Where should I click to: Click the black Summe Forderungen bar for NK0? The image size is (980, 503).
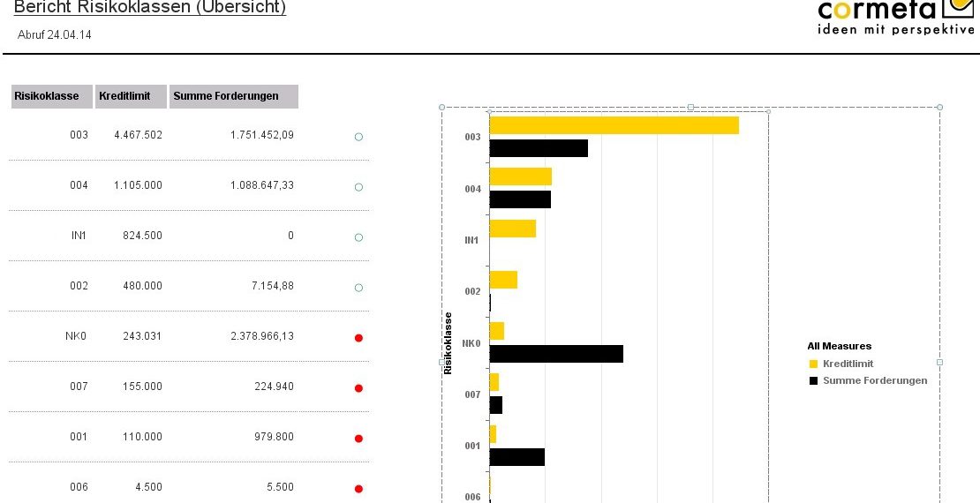pyautogui.click(x=556, y=354)
